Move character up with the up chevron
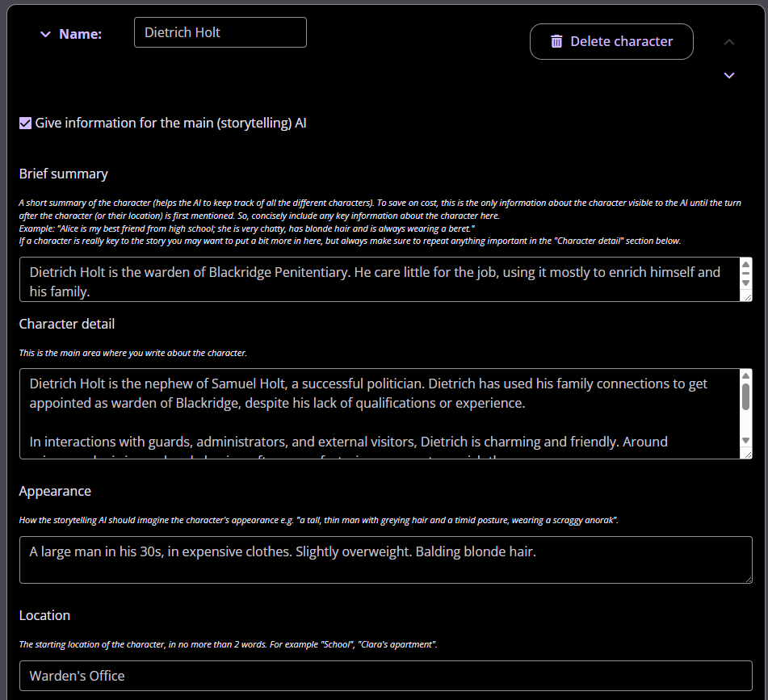 tap(729, 41)
